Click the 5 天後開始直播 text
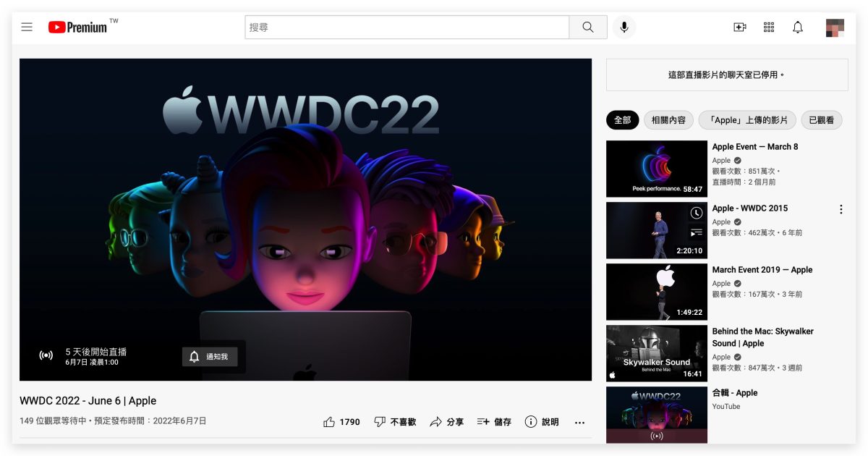The width and height of the screenshot is (868, 456). [x=96, y=352]
